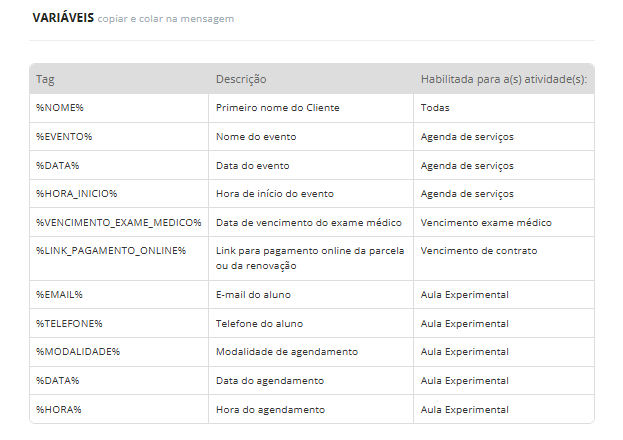Select the %EMAIL% tag text
The height and width of the screenshot is (440, 623).
(59, 295)
